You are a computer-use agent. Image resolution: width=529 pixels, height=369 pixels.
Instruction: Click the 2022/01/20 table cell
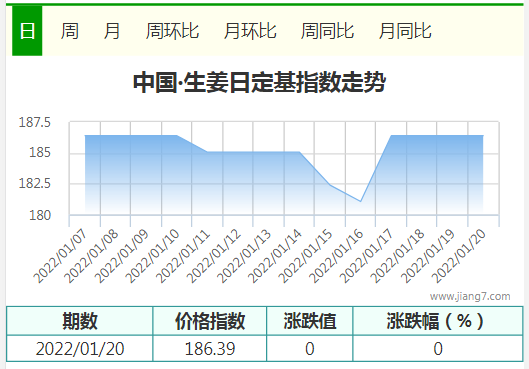click(80, 348)
